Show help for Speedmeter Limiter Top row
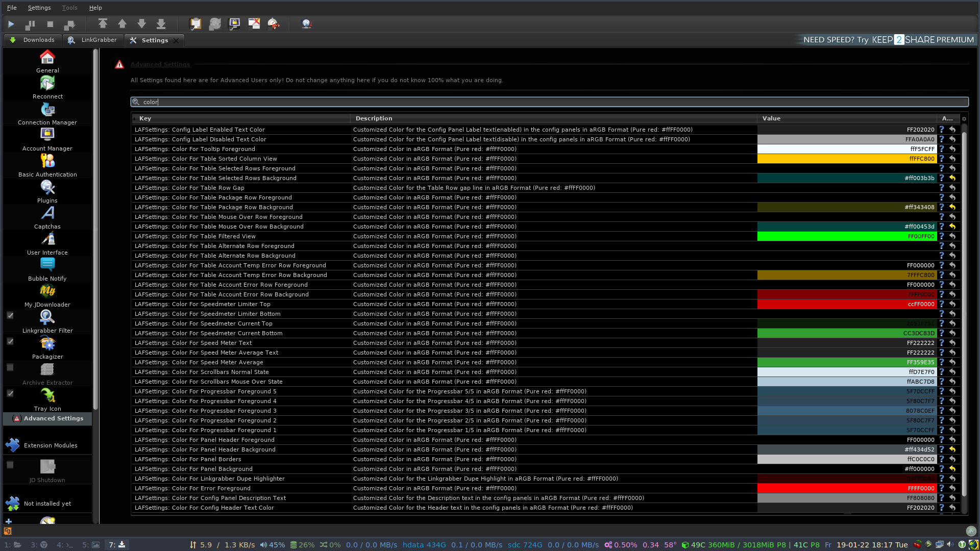Viewport: 980px width, 551px height. pyautogui.click(x=942, y=304)
